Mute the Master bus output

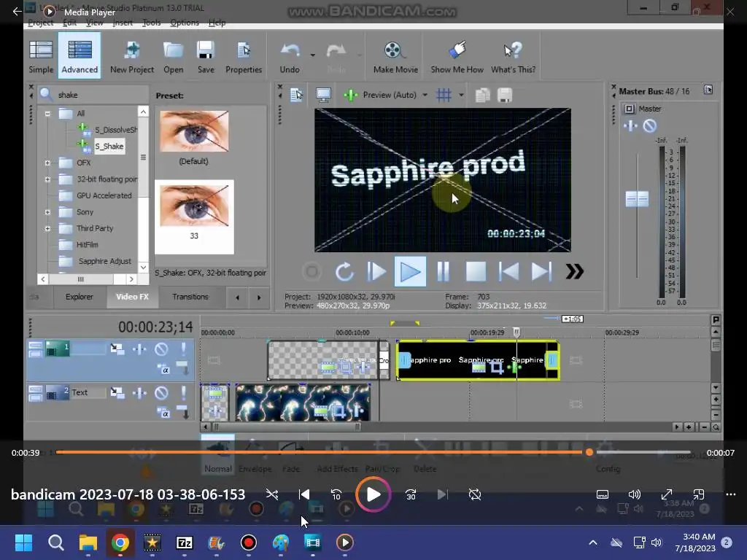(649, 125)
